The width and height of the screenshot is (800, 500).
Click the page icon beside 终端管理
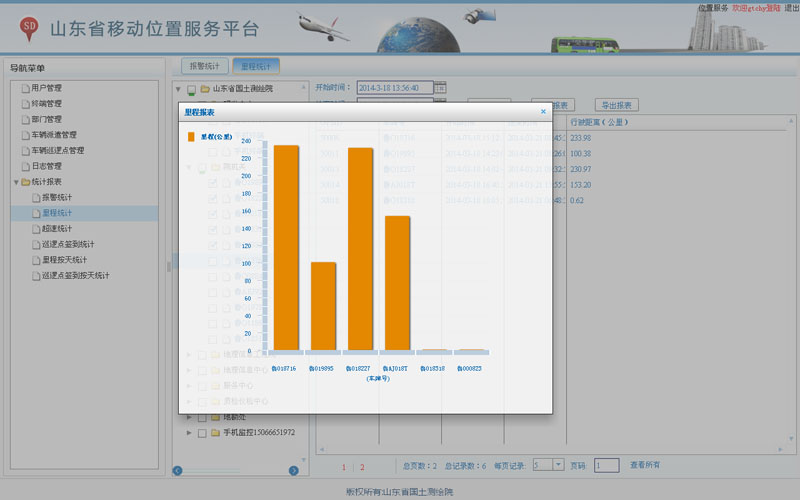[26, 104]
